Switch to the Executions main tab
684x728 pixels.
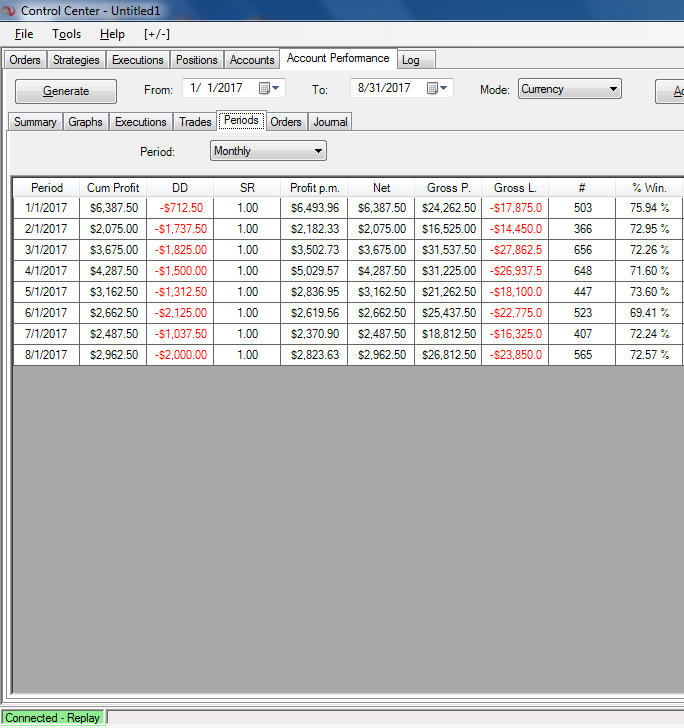138,60
